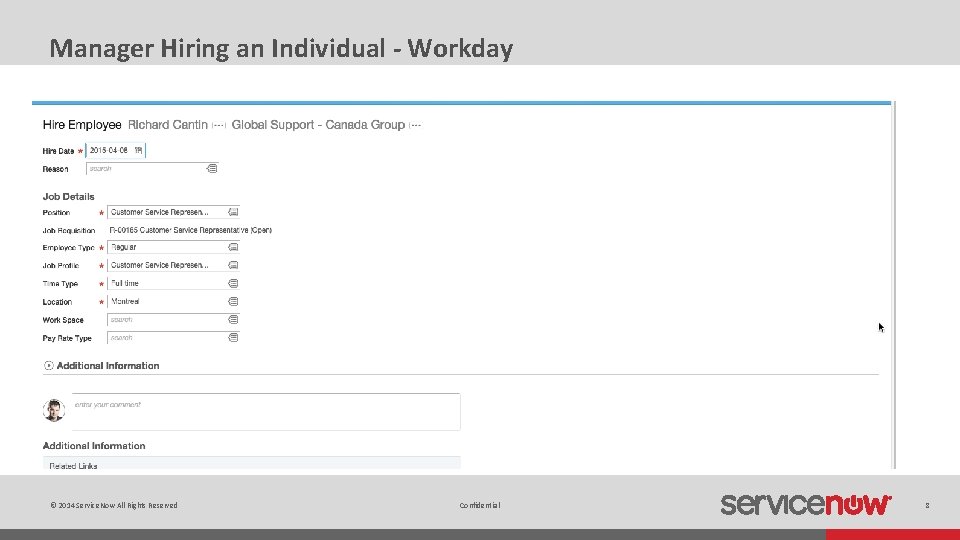Viewport: 960px width, 540px height.
Task: Open the Reason field prompt list icon
Action: 212,168
